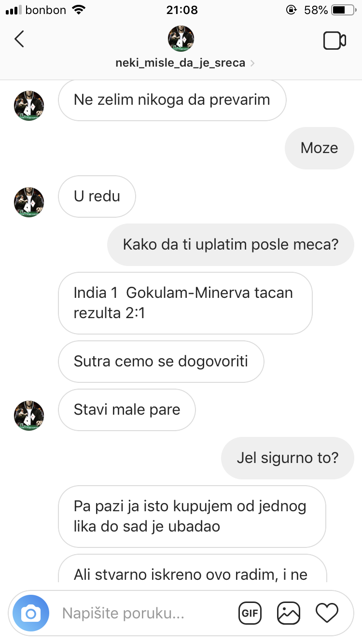The height and width of the screenshot is (644, 362).
Task: Select the 'Moze' sent message bubble
Action: pos(320,148)
